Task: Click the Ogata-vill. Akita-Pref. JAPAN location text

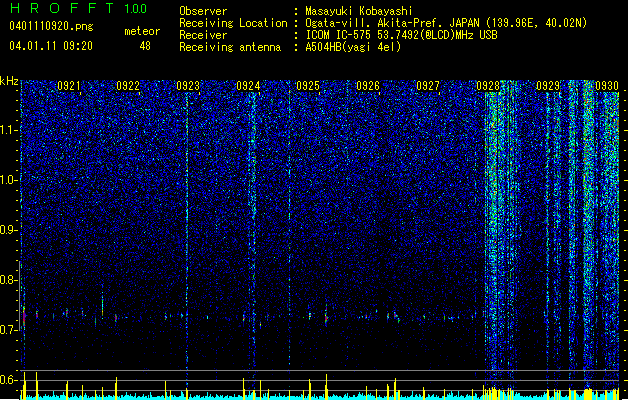Action: [446, 23]
